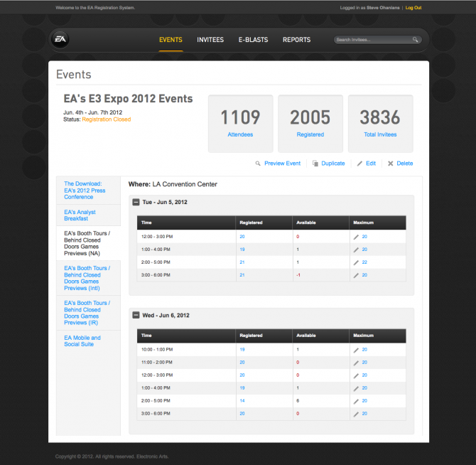Collapse the Tue - Jun 5, 2012 section

[x=136, y=202]
